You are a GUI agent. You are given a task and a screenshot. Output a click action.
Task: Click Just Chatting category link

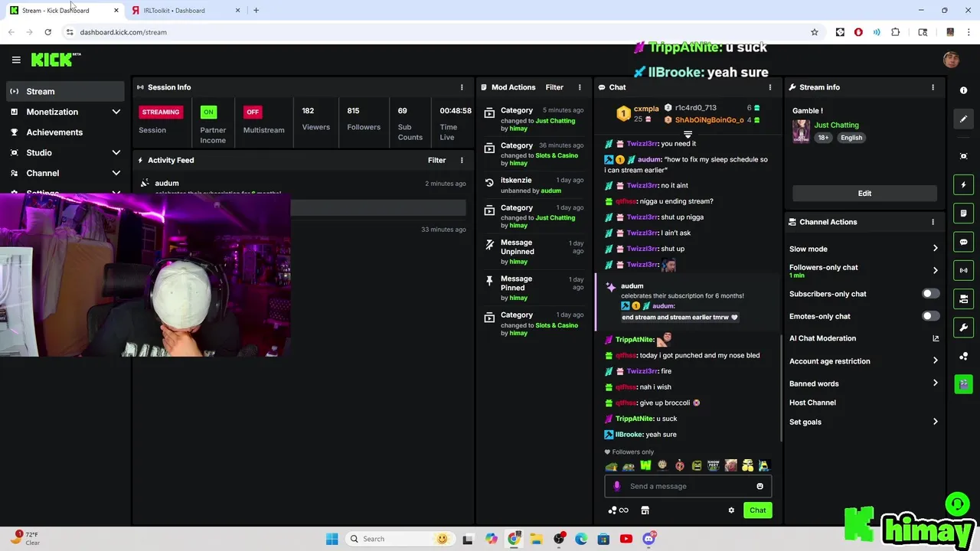836,125
